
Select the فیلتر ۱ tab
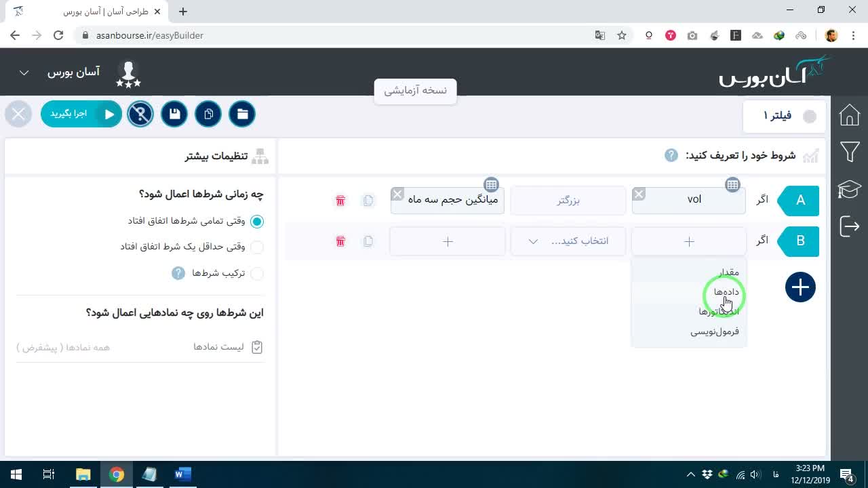pos(785,116)
